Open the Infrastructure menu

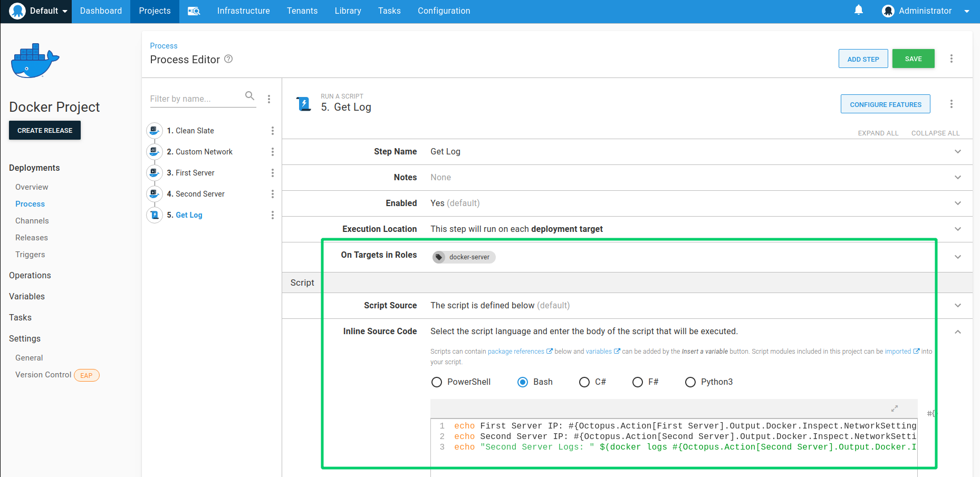(x=244, y=11)
